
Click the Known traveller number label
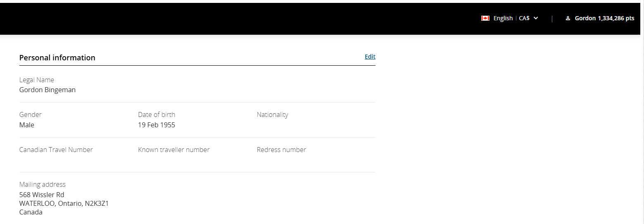[174, 150]
